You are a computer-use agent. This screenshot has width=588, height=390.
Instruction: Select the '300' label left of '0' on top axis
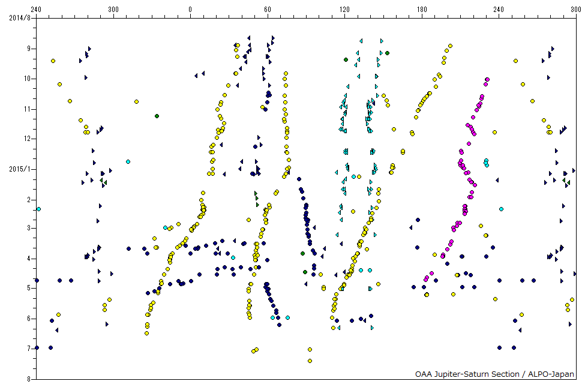(x=113, y=10)
